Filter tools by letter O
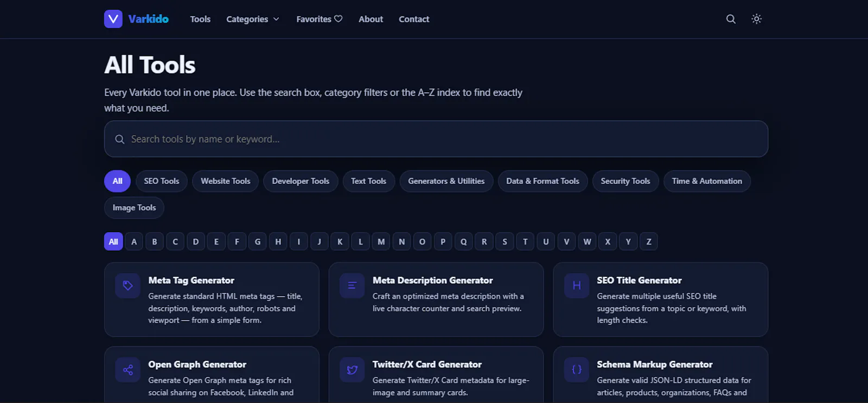Image resolution: width=868 pixels, height=403 pixels. [423, 241]
